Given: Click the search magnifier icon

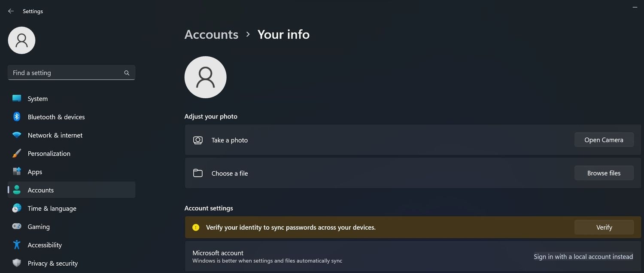Looking at the screenshot, I should [127, 73].
